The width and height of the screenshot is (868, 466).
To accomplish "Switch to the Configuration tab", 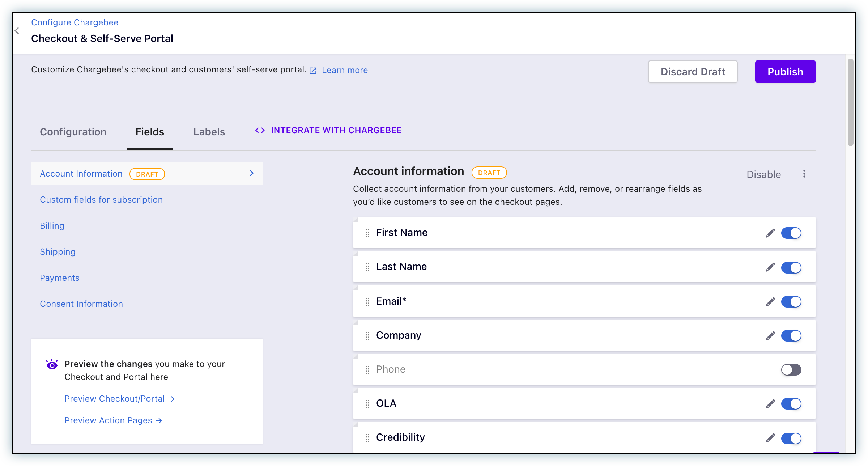I will 73,132.
